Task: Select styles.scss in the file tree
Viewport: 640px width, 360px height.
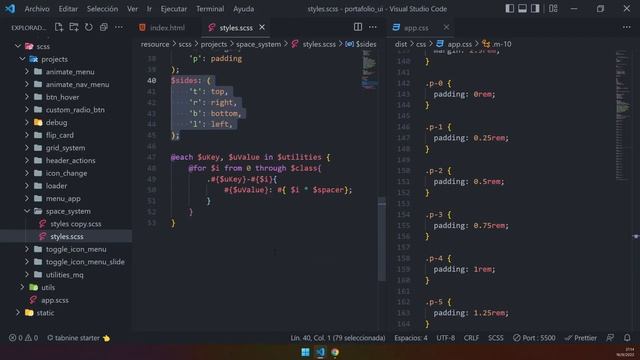Action: point(66,236)
